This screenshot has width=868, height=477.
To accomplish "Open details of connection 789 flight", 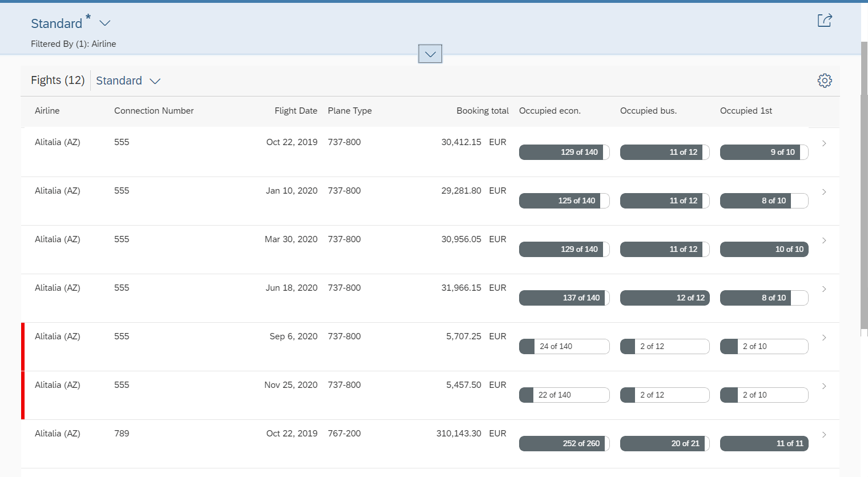I will coord(824,434).
